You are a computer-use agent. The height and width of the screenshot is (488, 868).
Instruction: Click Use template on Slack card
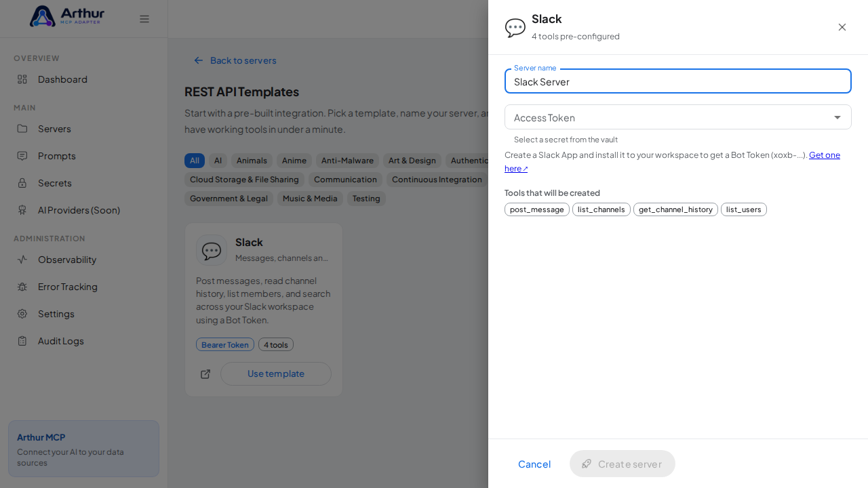pos(276,373)
